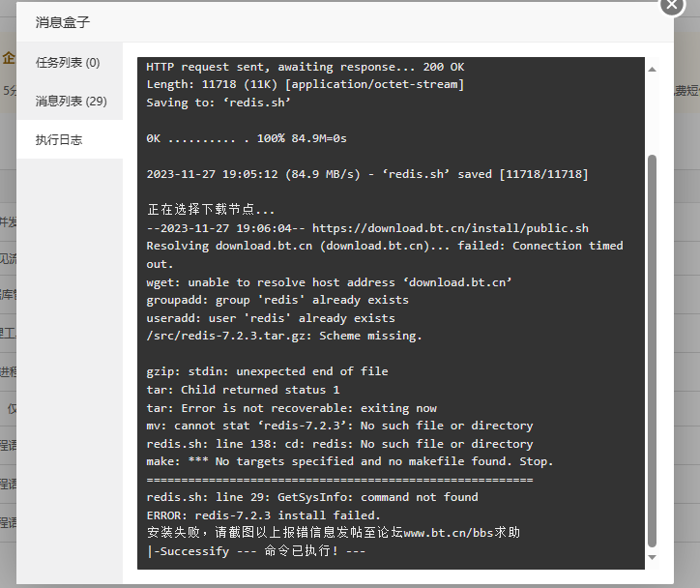
Task: Close the 消息盒子 dialog with the X icon
Action: coord(672,4)
